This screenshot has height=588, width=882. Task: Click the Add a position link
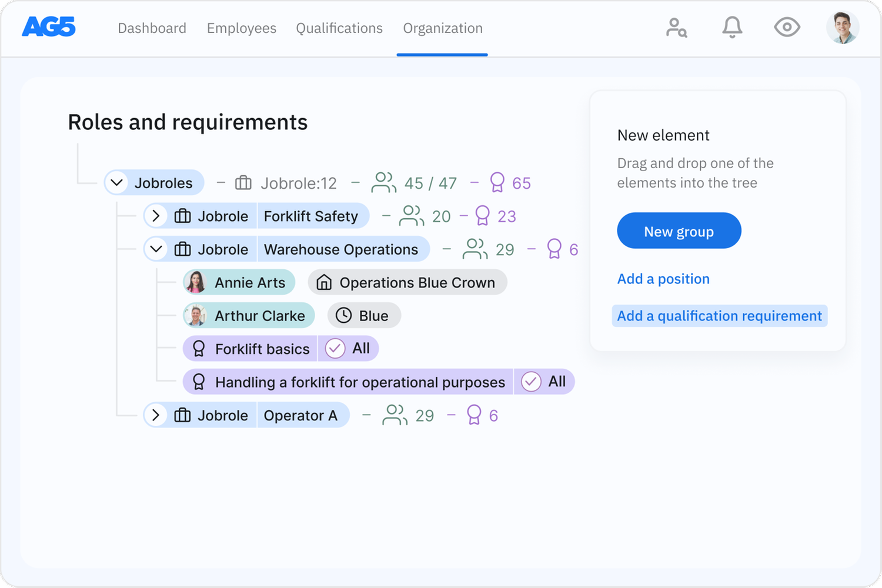(663, 279)
